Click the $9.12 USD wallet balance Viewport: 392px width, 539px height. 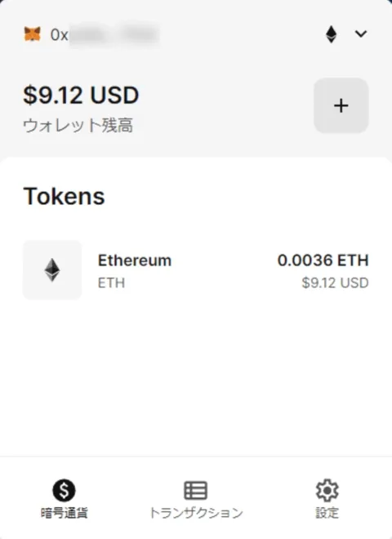81,95
